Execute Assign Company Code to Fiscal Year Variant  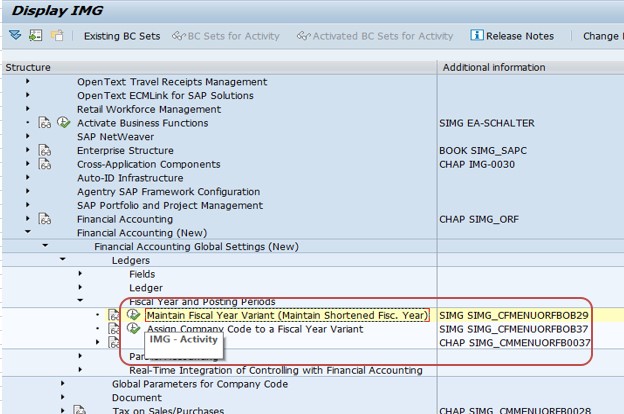(133, 328)
